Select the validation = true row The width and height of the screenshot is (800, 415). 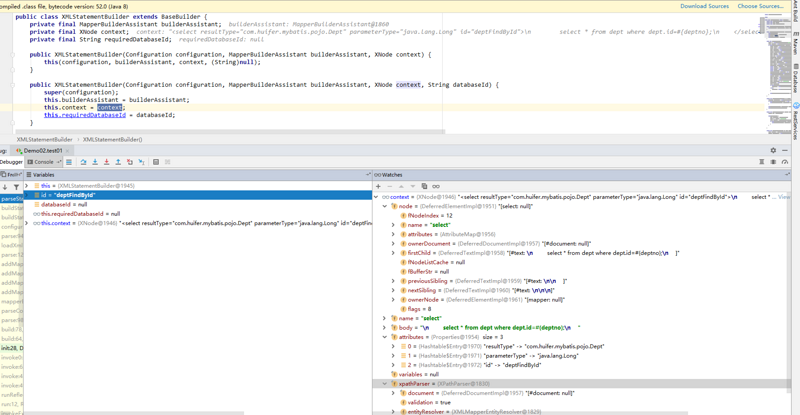click(x=582, y=402)
